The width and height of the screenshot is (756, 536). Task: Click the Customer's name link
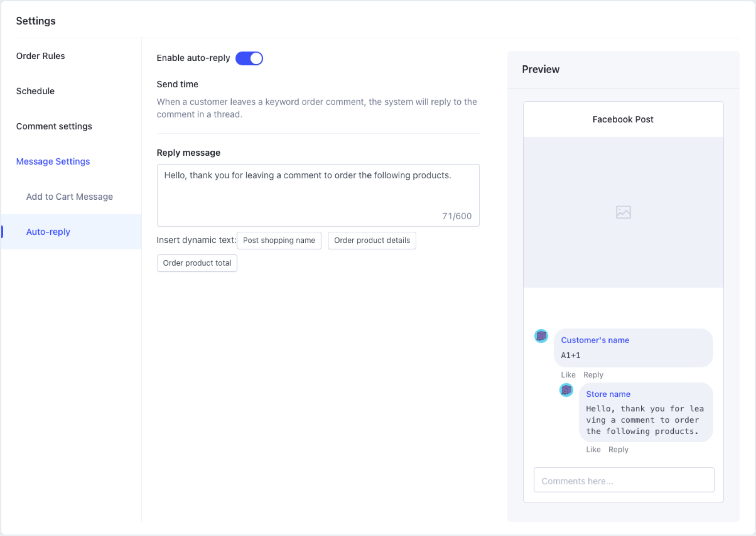595,340
